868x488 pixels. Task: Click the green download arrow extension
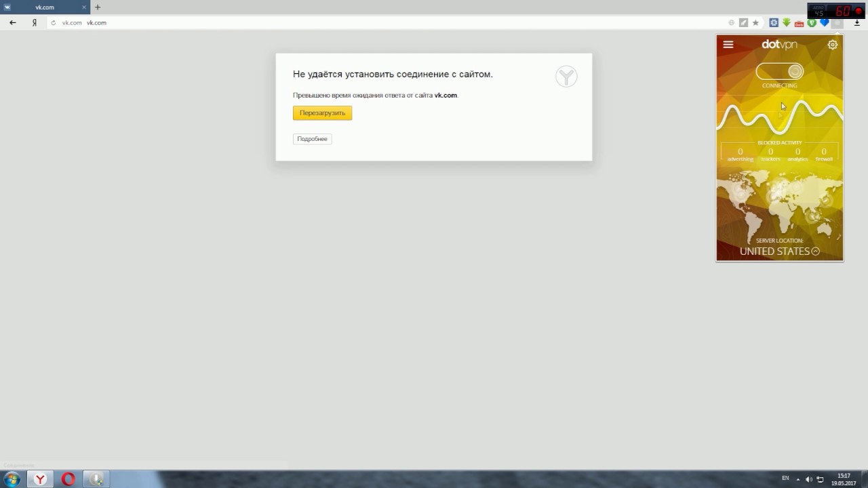787,22
